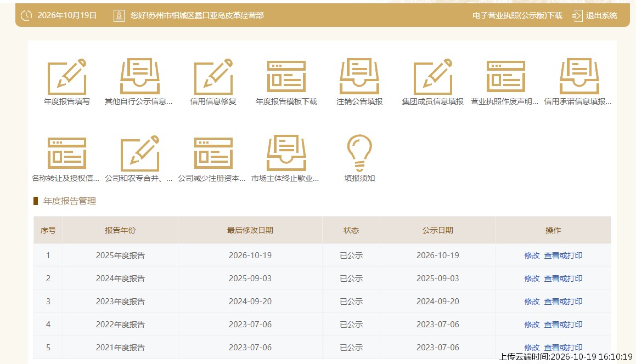
Task: Click the 最后修改日期 column header
Action: pos(250,230)
